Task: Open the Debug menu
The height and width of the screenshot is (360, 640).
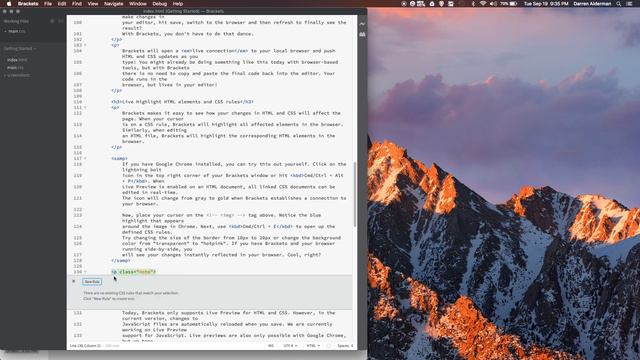Action: pyautogui.click(x=160, y=4)
